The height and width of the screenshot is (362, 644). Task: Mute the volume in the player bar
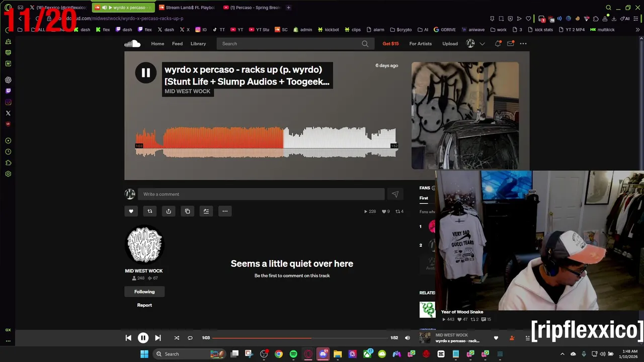tap(408, 338)
